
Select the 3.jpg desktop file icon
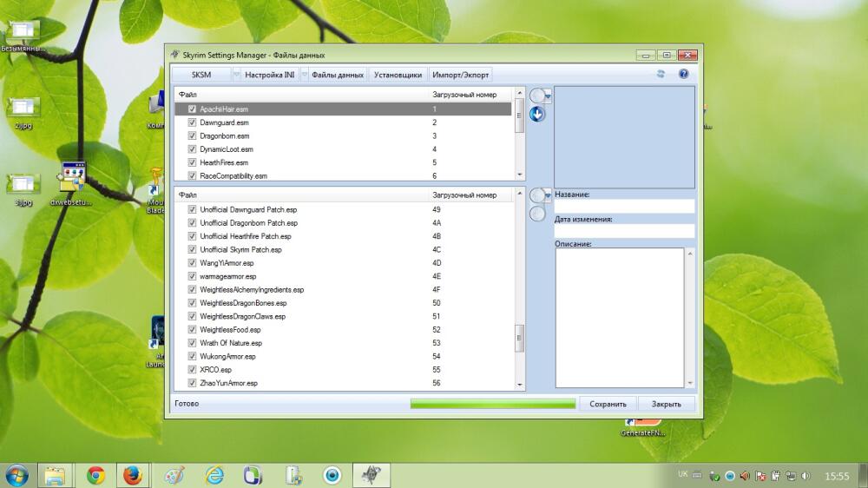pos(23,189)
